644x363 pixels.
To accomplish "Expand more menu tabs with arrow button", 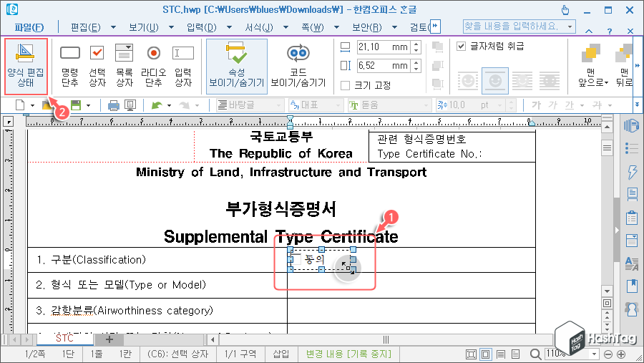I will (435, 26).
